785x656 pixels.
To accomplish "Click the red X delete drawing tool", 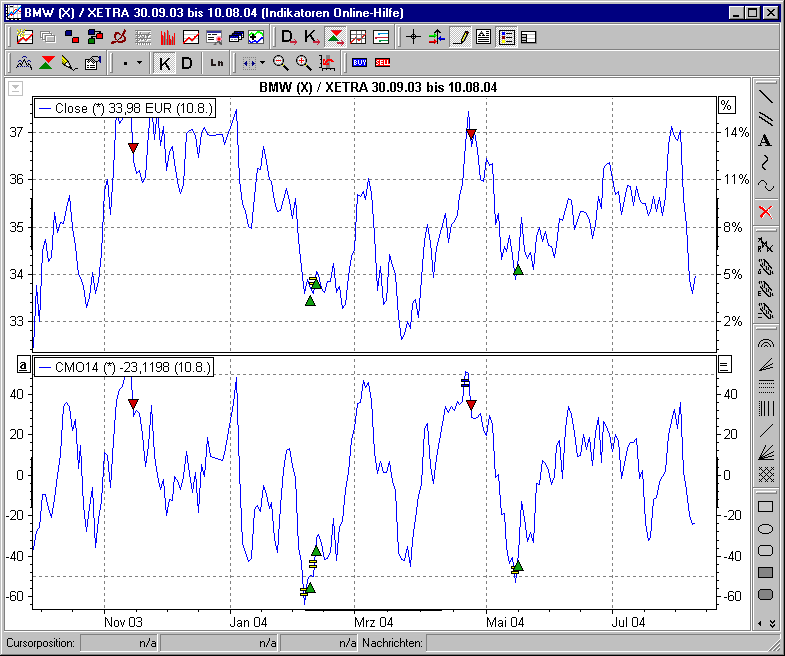I will (766, 211).
